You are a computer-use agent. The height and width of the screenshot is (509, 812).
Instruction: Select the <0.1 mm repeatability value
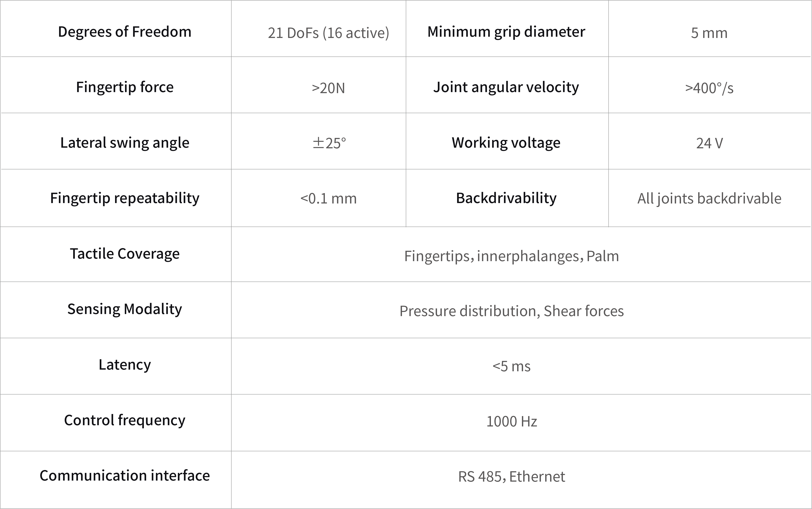[x=328, y=199]
